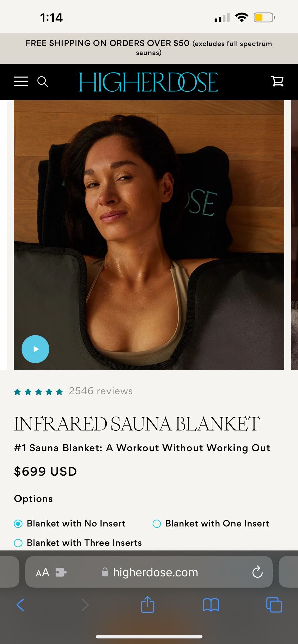
Task: Open Safari bookmarks
Action: 211,605
